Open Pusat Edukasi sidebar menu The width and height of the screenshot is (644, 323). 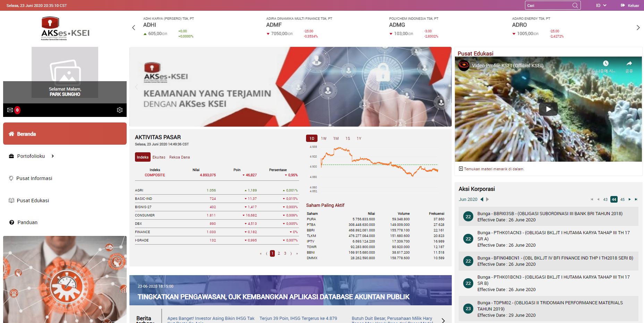(x=29, y=201)
